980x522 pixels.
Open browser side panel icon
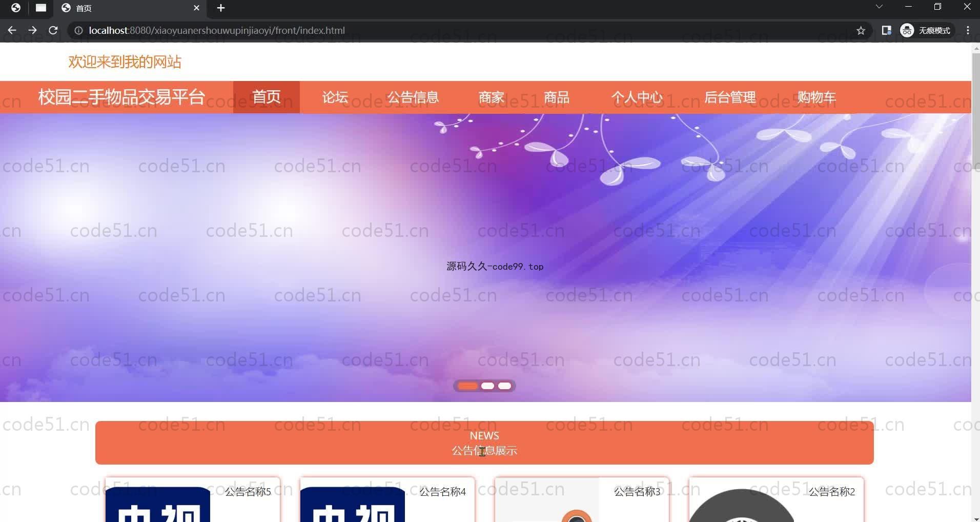(x=886, y=30)
